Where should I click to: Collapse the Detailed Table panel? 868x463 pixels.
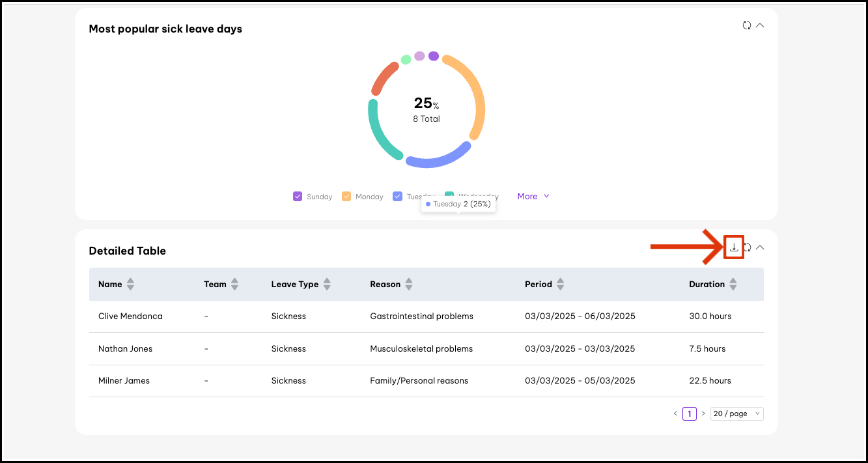point(760,247)
